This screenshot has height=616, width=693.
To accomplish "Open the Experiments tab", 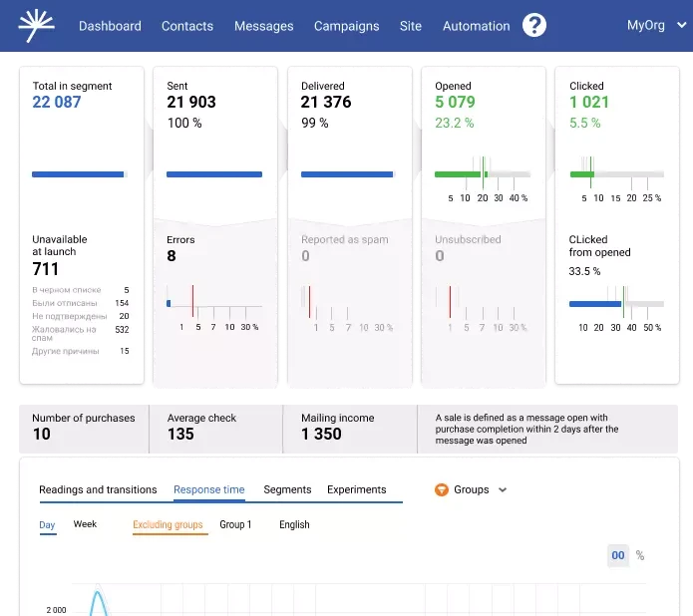I will point(356,489).
